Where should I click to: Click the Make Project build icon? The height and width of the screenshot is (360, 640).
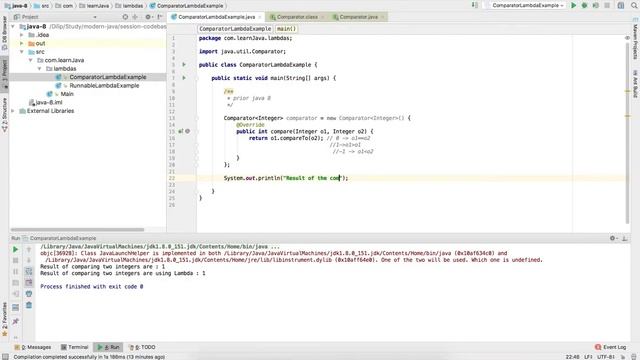point(475,5)
